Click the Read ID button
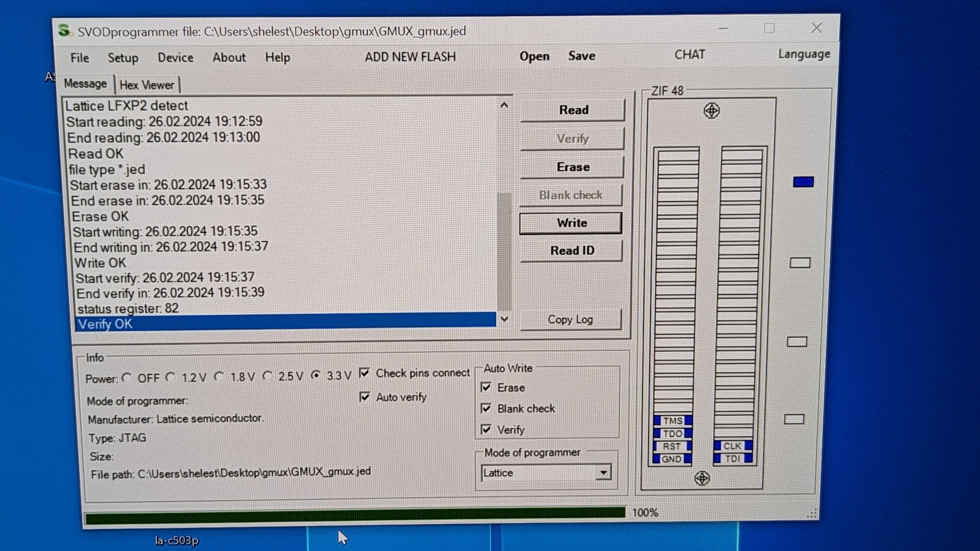980x551 pixels. tap(571, 250)
